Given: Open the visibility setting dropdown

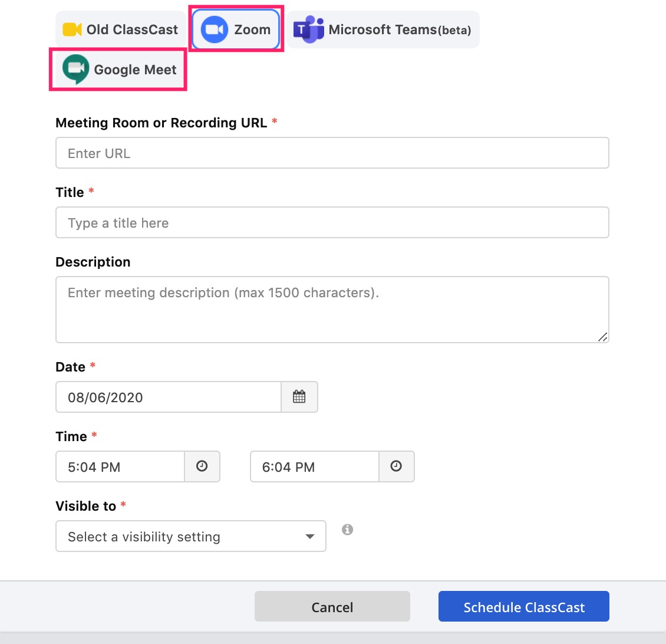Looking at the screenshot, I should click(191, 537).
